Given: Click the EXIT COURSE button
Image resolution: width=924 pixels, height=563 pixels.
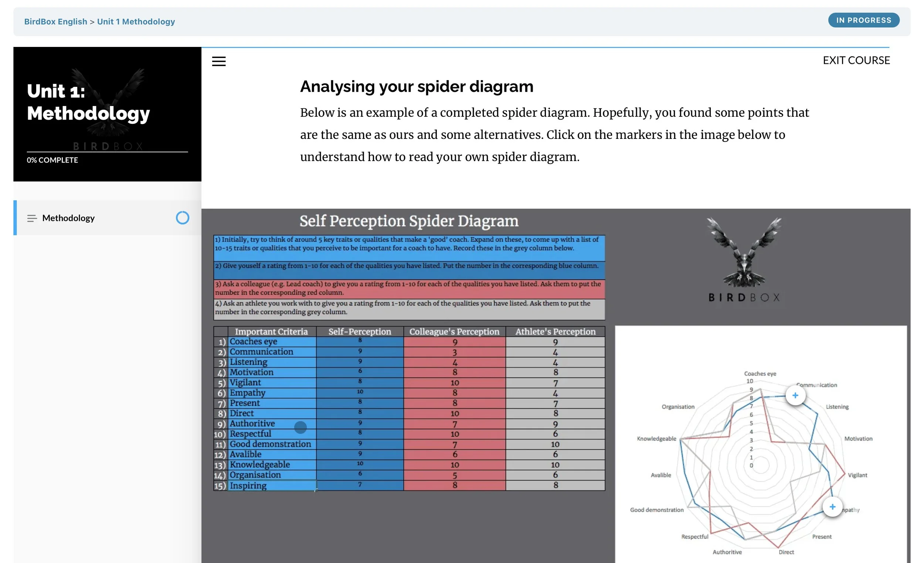Looking at the screenshot, I should (856, 60).
